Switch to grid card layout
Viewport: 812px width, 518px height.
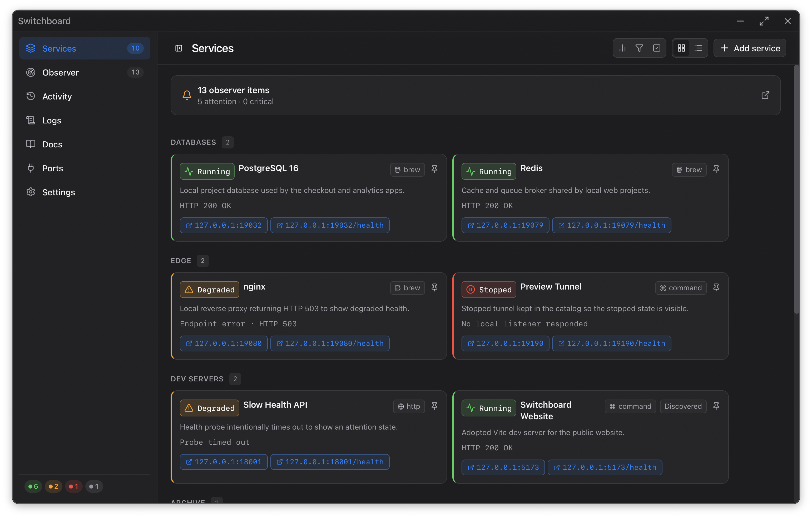[681, 48]
